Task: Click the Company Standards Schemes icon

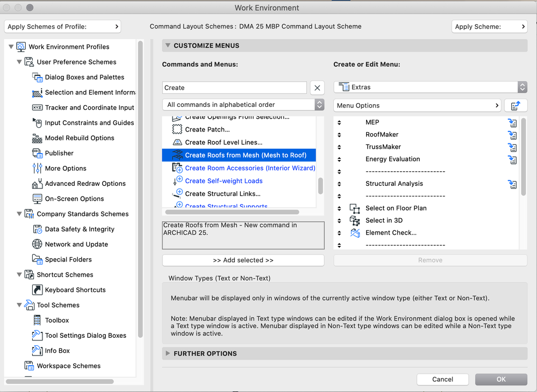Action: coord(29,214)
